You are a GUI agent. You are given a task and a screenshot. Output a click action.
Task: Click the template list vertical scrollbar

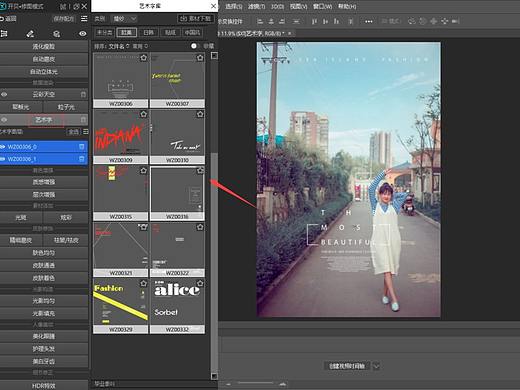point(214,262)
